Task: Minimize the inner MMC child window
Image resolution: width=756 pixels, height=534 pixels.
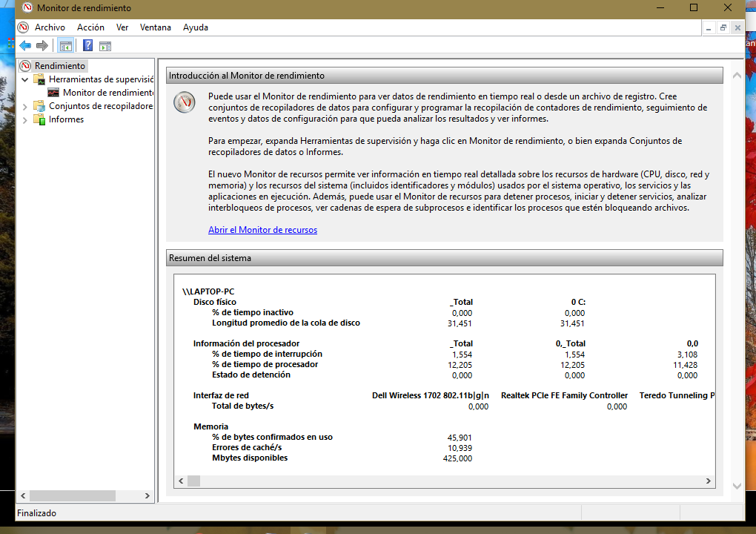Action: [x=709, y=28]
